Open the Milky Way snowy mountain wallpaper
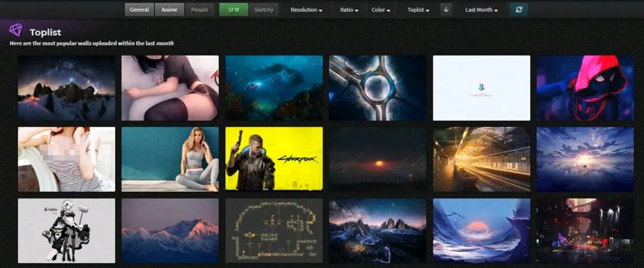The image size is (644, 268). click(x=66, y=88)
